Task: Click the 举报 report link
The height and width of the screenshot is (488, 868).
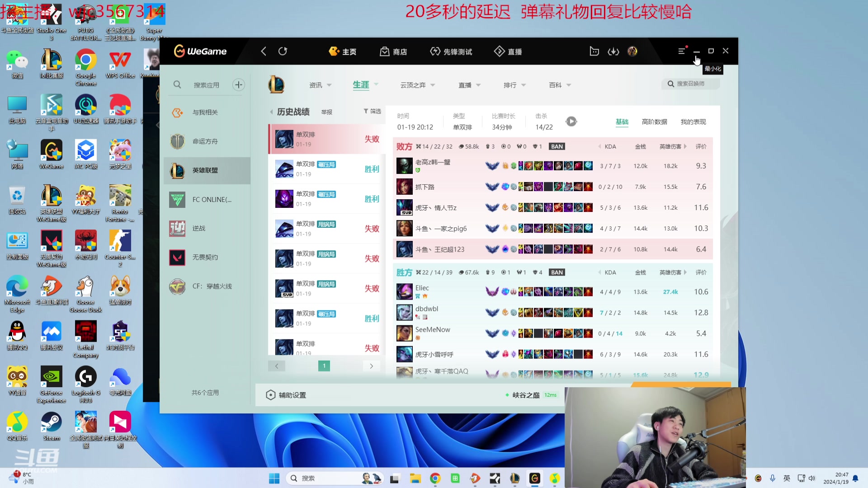Action: tap(326, 112)
